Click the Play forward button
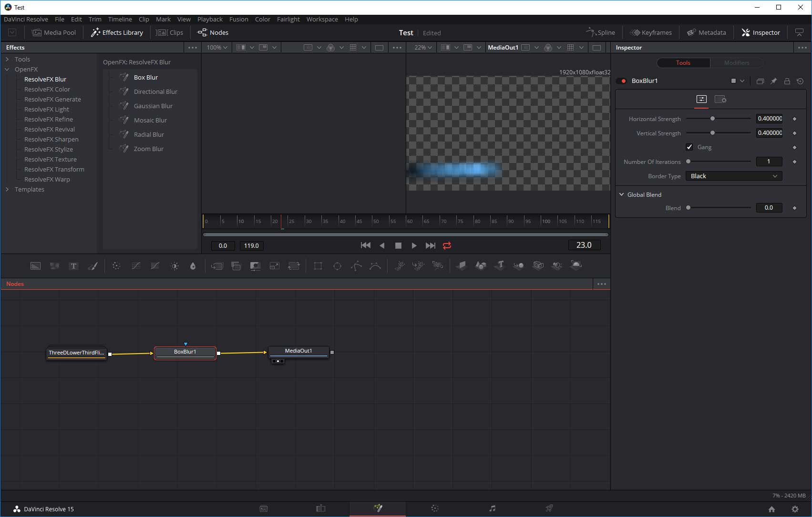 coord(414,245)
